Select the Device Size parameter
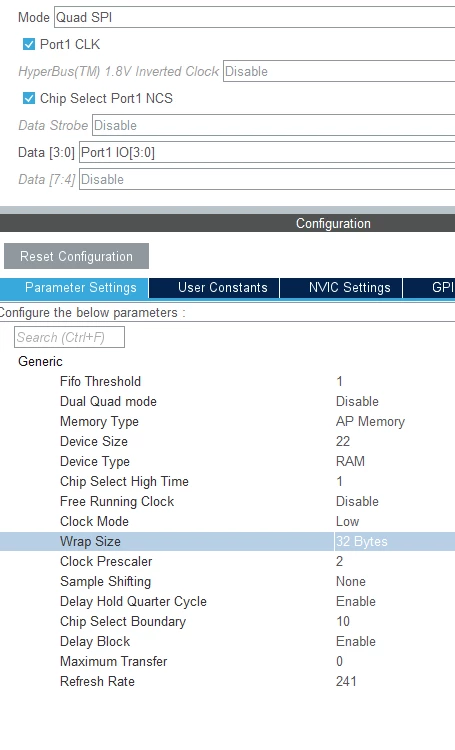 point(94,441)
